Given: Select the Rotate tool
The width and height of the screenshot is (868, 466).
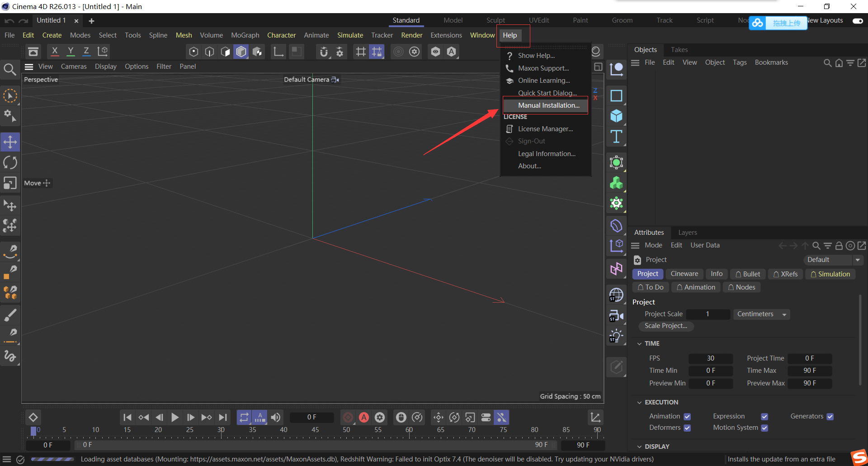Looking at the screenshot, I should (10, 162).
